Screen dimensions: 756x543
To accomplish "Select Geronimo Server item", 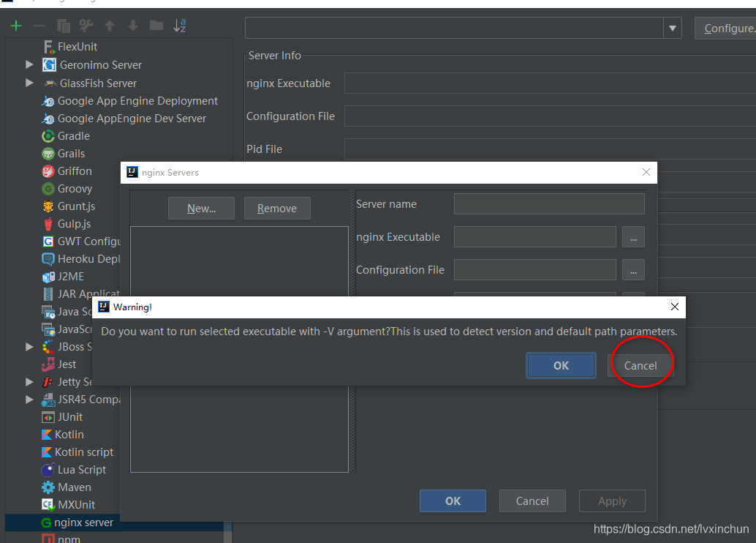I will (x=100, y=64).
